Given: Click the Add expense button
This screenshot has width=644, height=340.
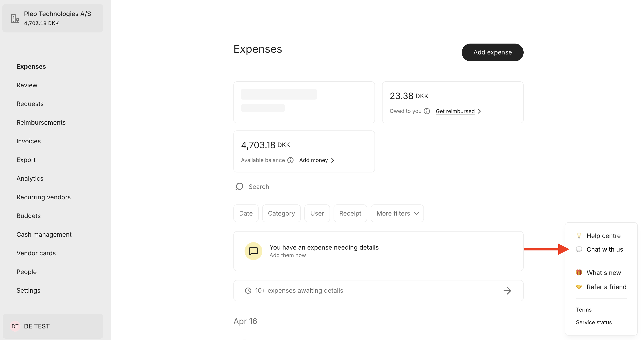Looking at the screenshot, I should pyautogui.click(x=492, y=52).
